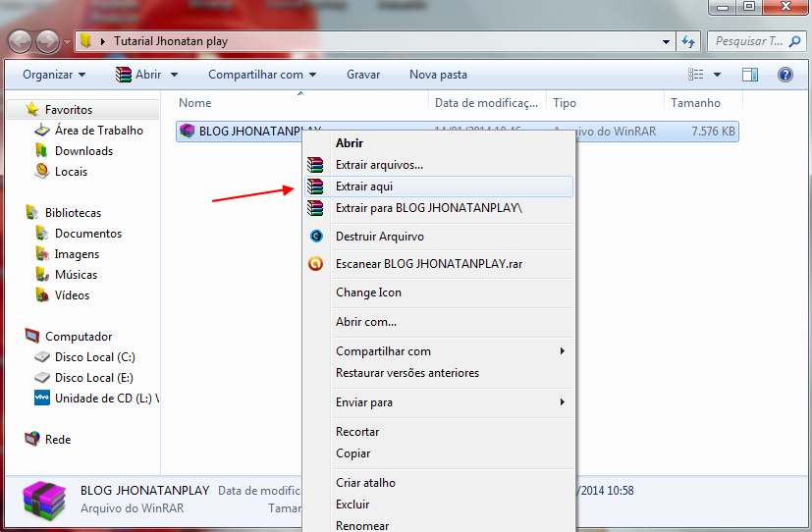
Task: Click the Nova pasta button
Action: point(438,75)
